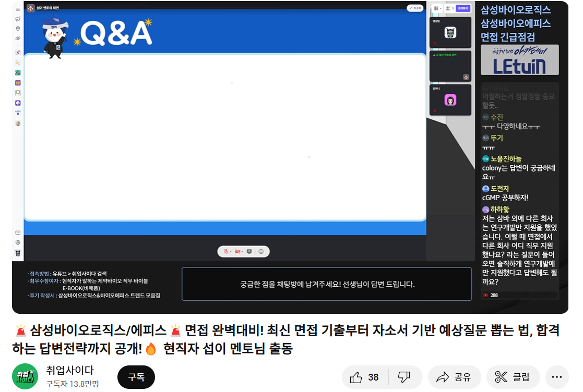Toggle the disabled camera in meeting controls

[x=237, y=252]
